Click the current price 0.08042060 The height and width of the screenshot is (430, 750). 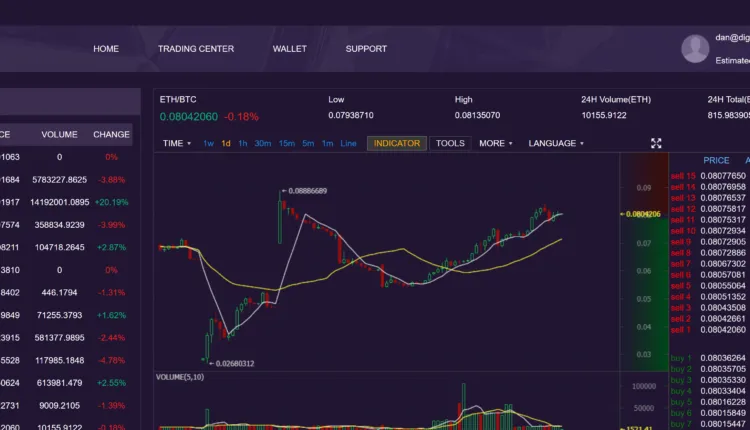pyautogui.click(x=188, y=116)
